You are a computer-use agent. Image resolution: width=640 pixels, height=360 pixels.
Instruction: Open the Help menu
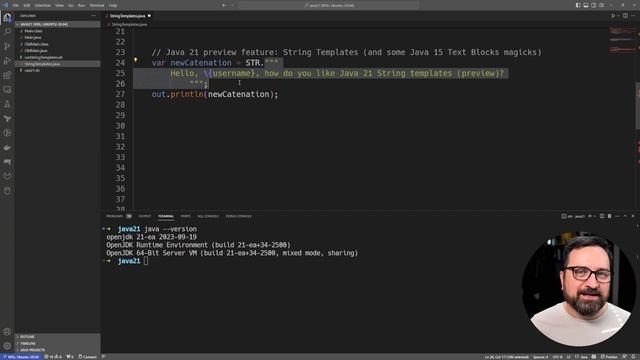click(x=113, y=5)
